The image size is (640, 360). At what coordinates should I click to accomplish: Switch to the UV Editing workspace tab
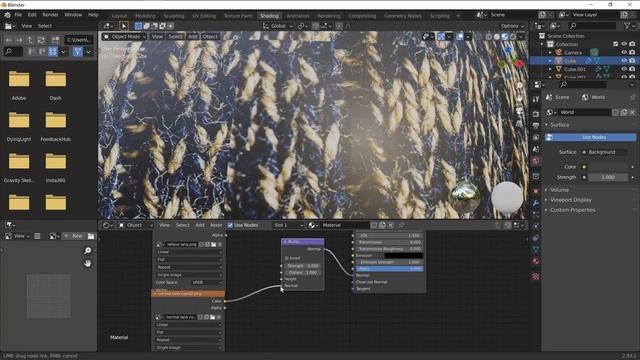pyautogui.click(x=204, y=16)
